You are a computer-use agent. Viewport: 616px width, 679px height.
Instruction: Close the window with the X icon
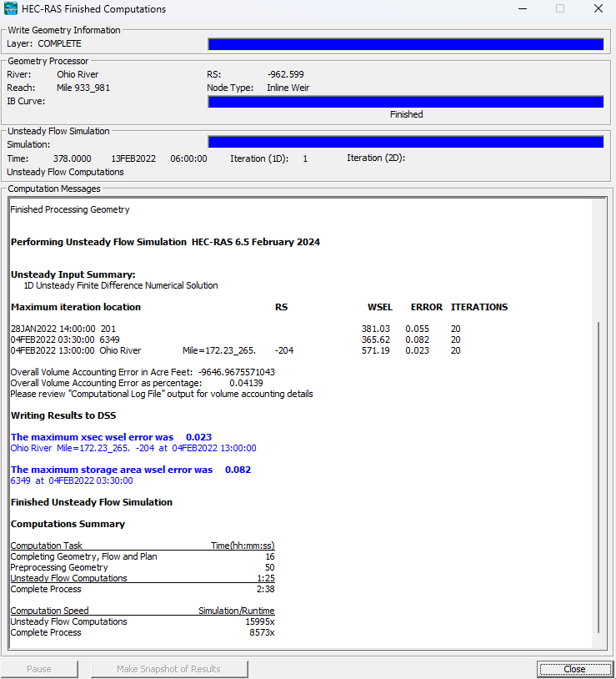(598, 8)
